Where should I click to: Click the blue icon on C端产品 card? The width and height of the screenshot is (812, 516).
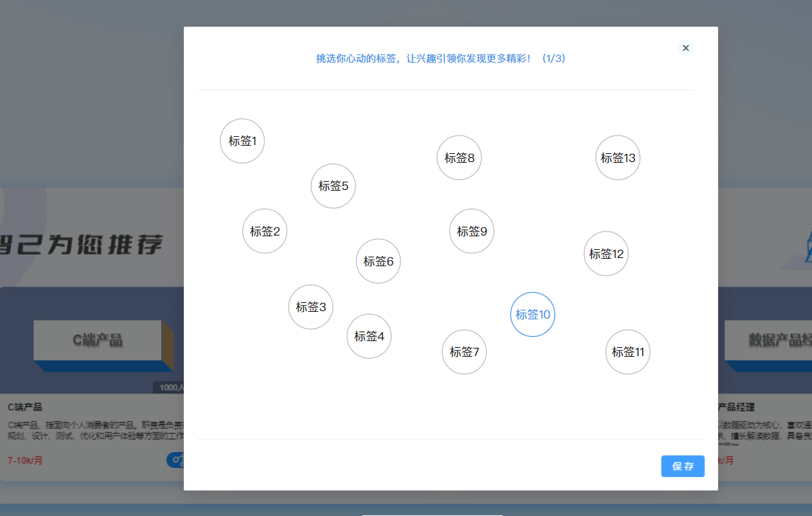pos(175,460)
